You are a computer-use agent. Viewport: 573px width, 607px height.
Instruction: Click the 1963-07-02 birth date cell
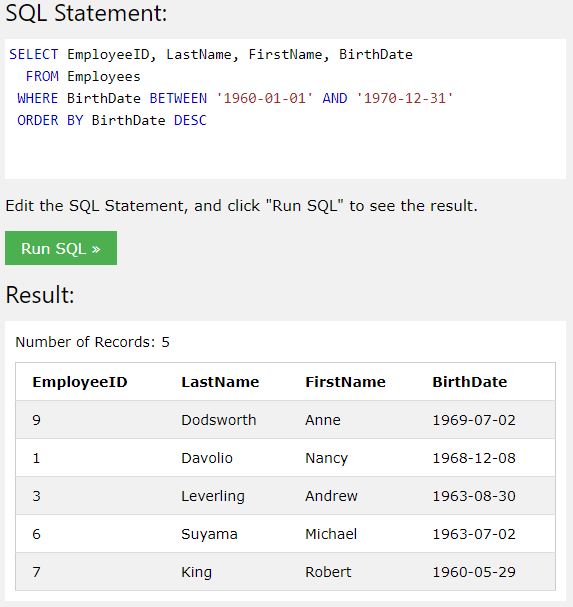(x=474, y=534)
